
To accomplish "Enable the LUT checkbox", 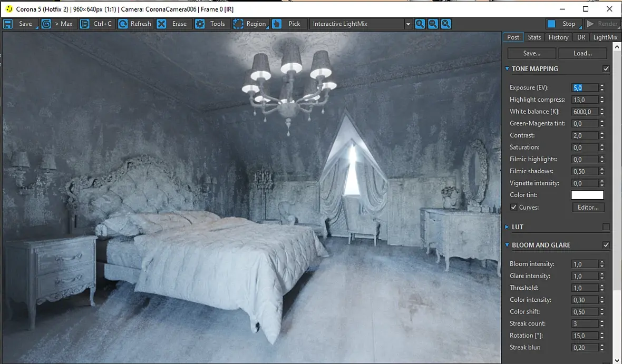I will 606,227.
